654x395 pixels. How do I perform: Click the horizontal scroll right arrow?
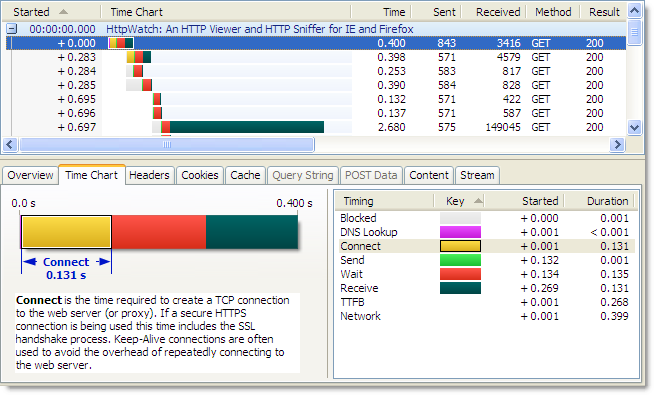pyautogui.click(x=617, y=145)
